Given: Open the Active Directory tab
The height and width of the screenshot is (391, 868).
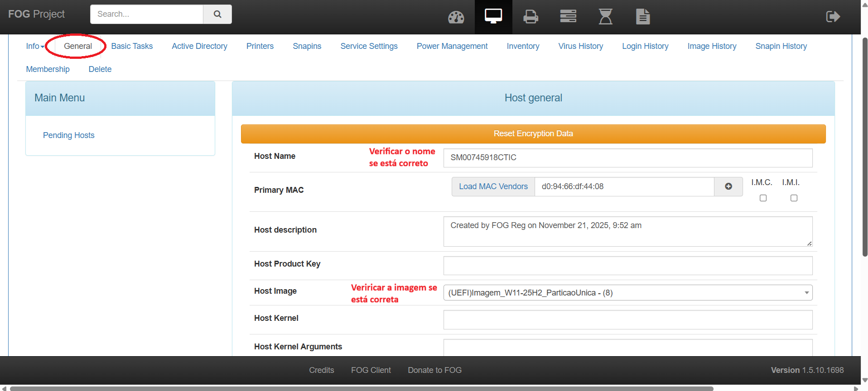Looking at the screenshot, I should coord(199,46).
